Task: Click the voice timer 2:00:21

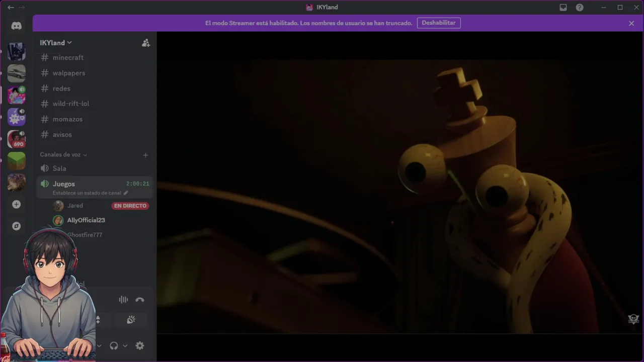Action: (x=138, y=184)
